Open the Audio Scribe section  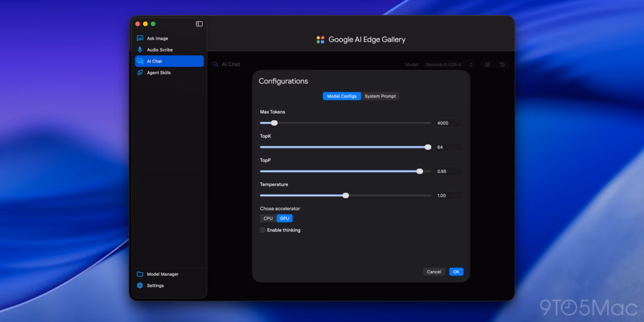pyautogui.click(x=169, y=50)
